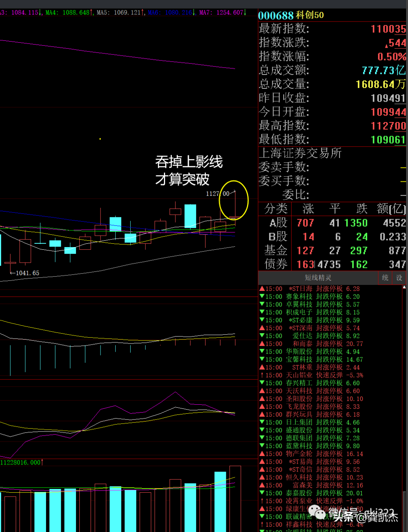This screenshot has width=408, height=532.
Task: Click the 上海证券交易所 label
Action: (300, 153)
